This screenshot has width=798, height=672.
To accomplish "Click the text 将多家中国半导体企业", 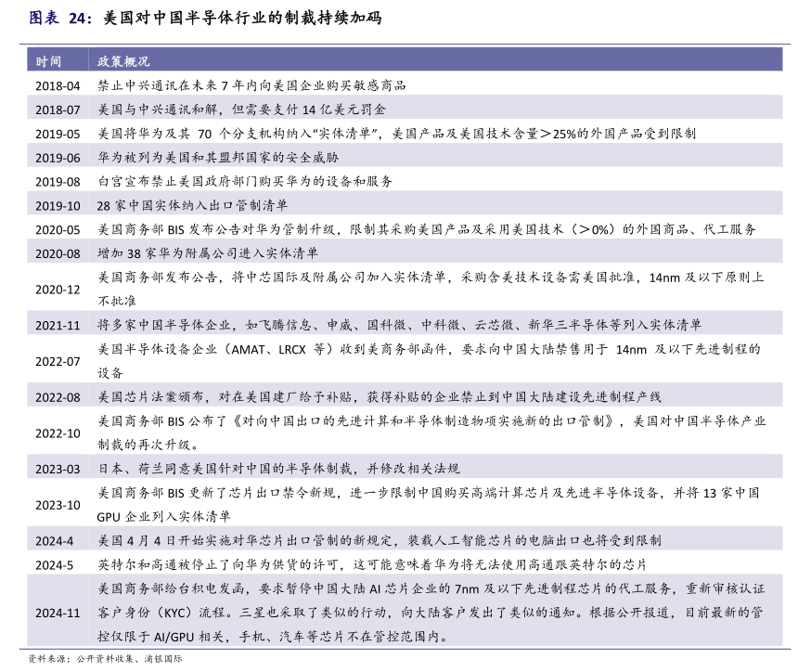I will click(x=164, y=325).
